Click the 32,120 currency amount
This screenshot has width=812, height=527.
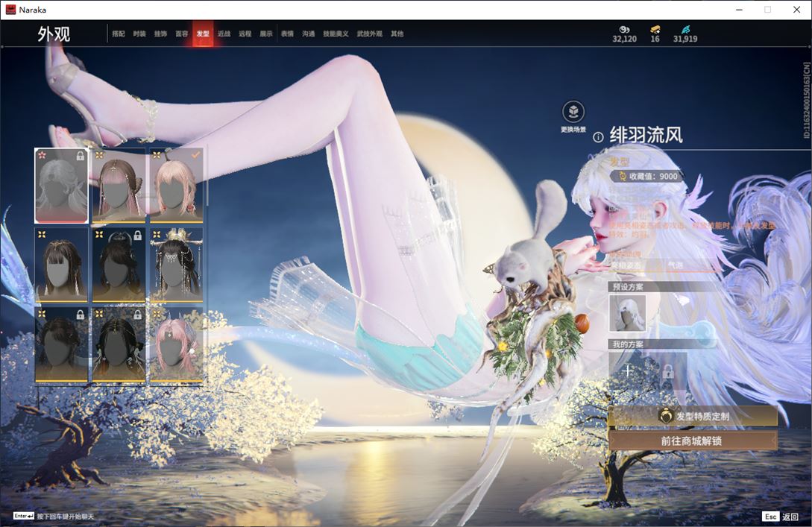(625, 39)
